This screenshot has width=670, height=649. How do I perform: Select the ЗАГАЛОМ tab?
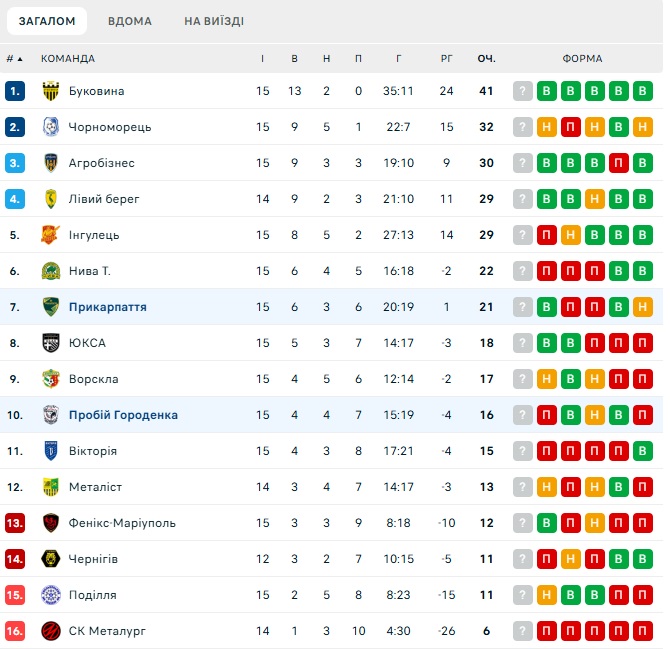point(48,21)
